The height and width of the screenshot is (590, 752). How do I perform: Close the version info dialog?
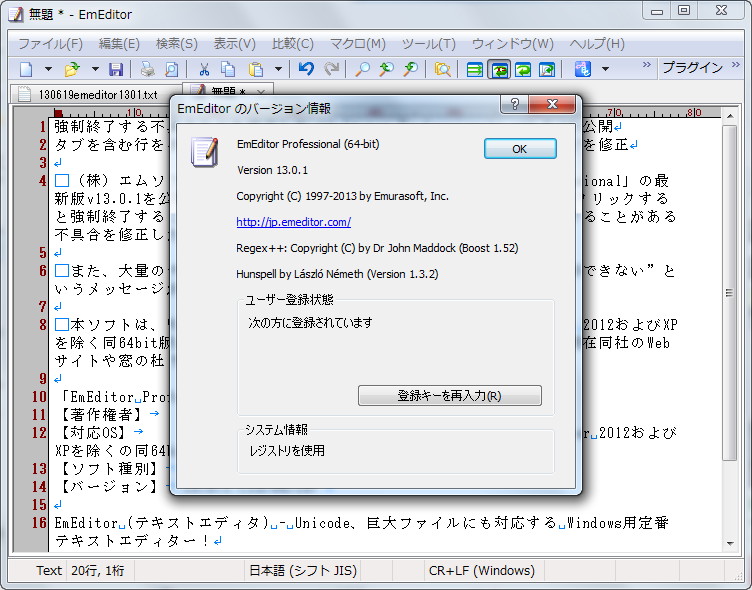click(552, 104)
